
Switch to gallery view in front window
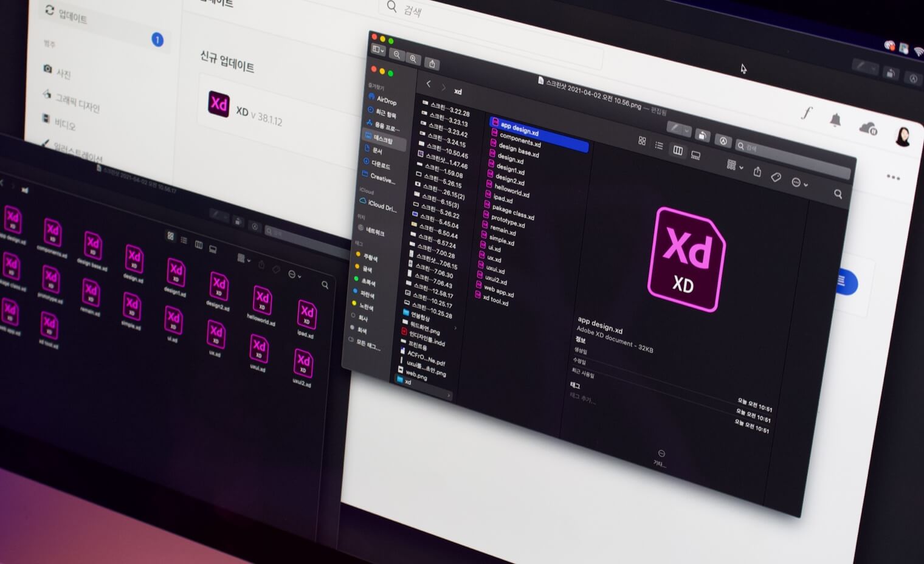point(695,155)
